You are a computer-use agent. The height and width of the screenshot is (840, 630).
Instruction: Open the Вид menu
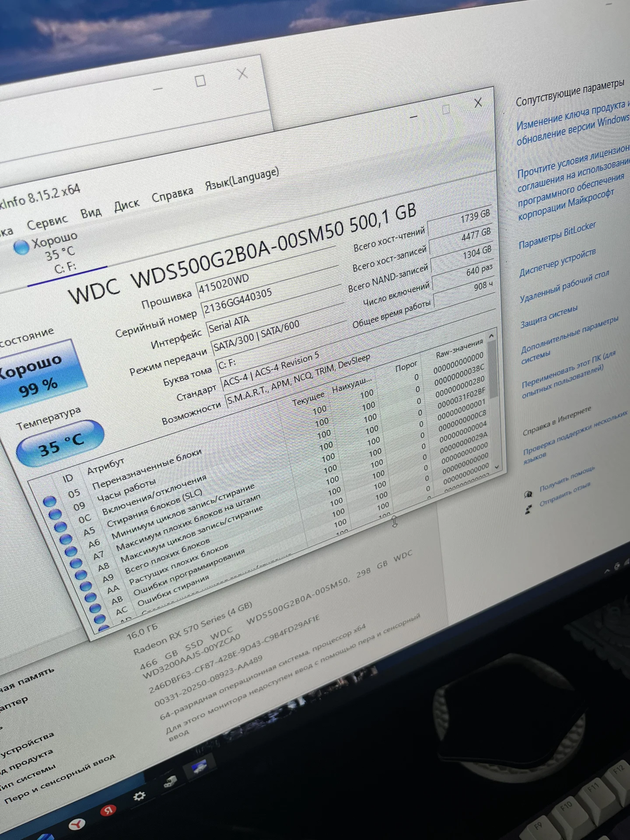tap(91, 213)
